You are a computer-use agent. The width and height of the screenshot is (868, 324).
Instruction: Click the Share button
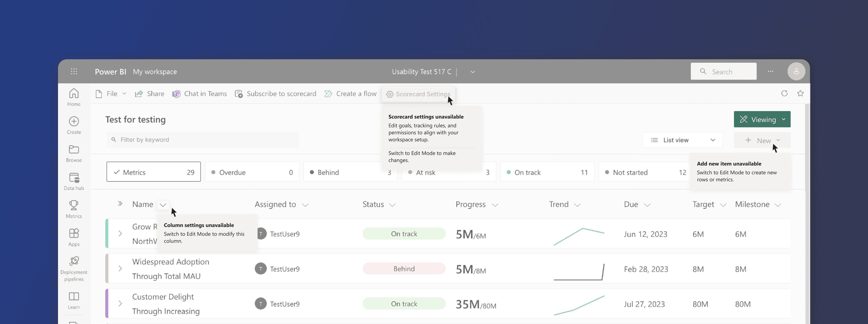tap(149, 94)
